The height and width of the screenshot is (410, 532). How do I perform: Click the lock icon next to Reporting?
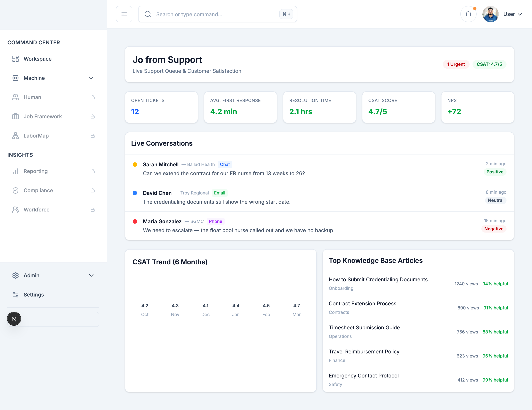93,171
